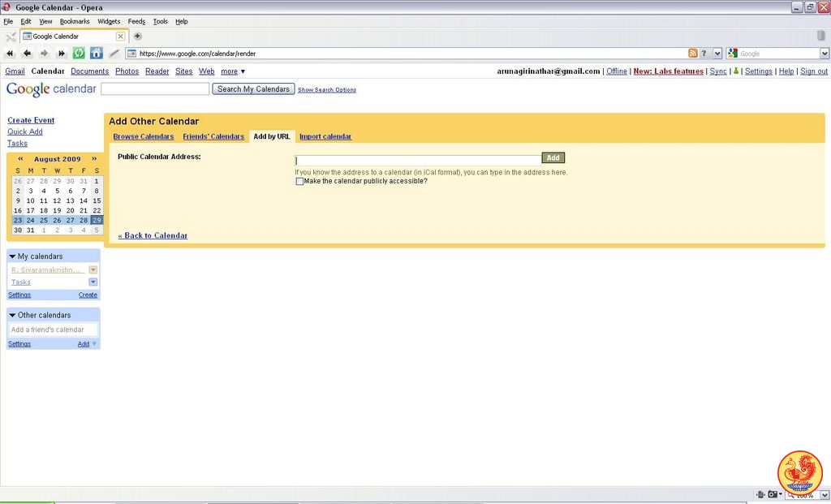Click the green Labs flask icon
The height and width of the screenshot is (504, 831).
point(735,71)
